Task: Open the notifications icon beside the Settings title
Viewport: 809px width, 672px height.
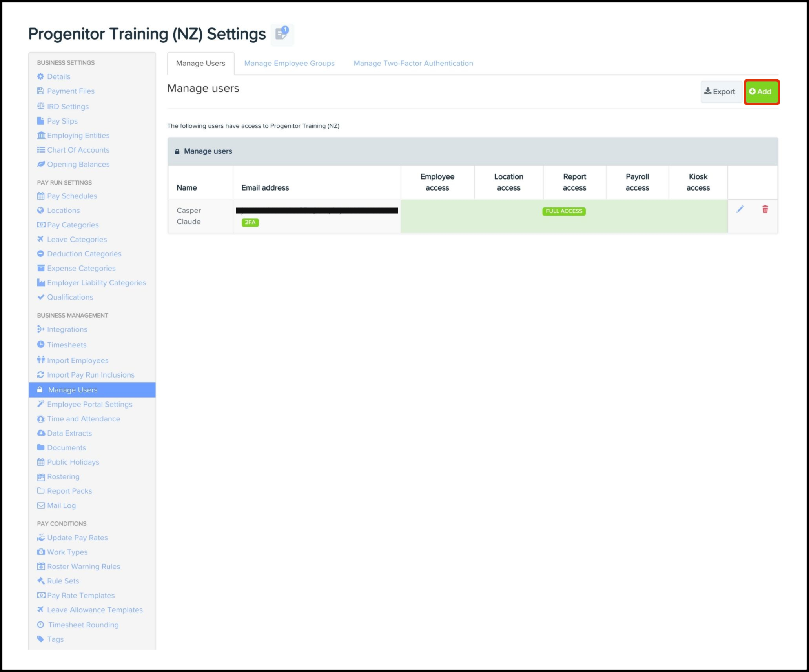Action: pos(282,34)
